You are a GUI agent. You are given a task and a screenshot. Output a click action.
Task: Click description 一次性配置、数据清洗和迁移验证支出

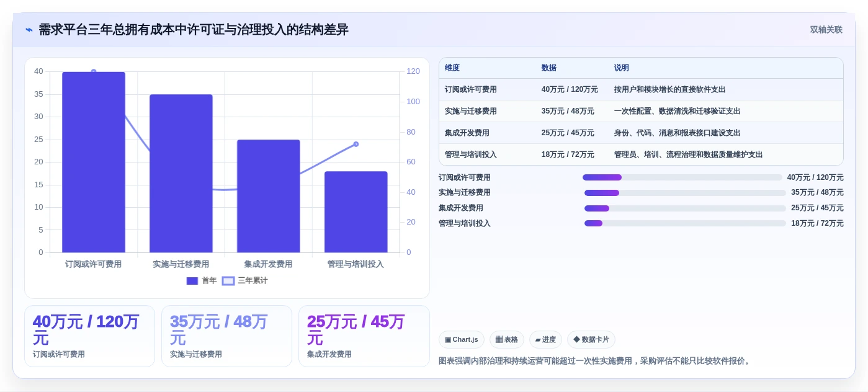[x=678, y=111]
